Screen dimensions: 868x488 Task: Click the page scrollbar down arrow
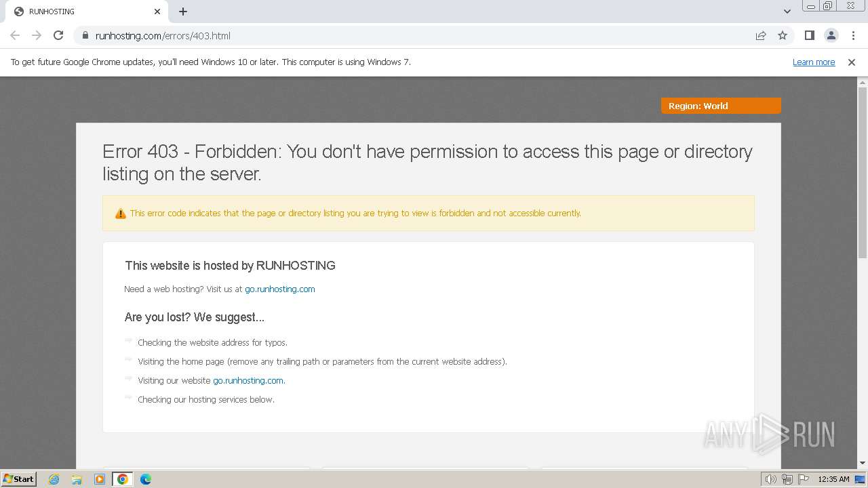(863, 464)
